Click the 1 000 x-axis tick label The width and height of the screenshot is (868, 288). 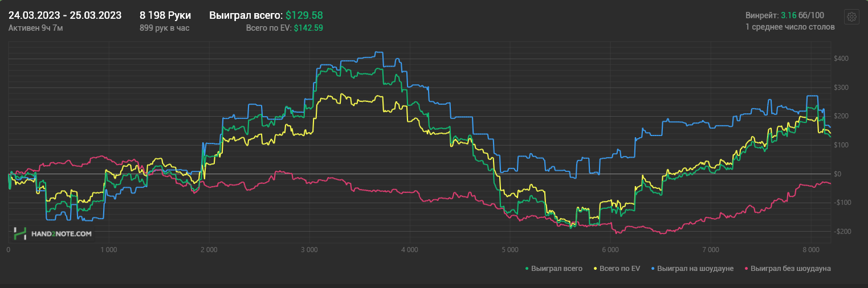pyautogui.click(x=108, y=249)
